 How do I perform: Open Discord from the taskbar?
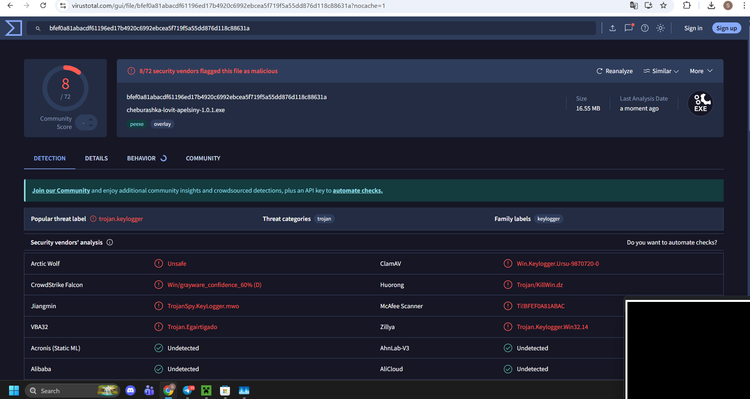click(130, 390)
